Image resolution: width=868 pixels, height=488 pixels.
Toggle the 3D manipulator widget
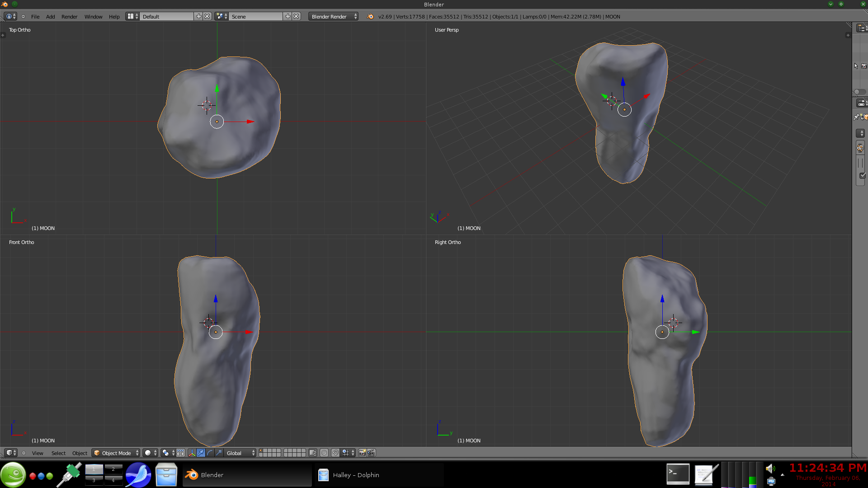pos(192,453)
